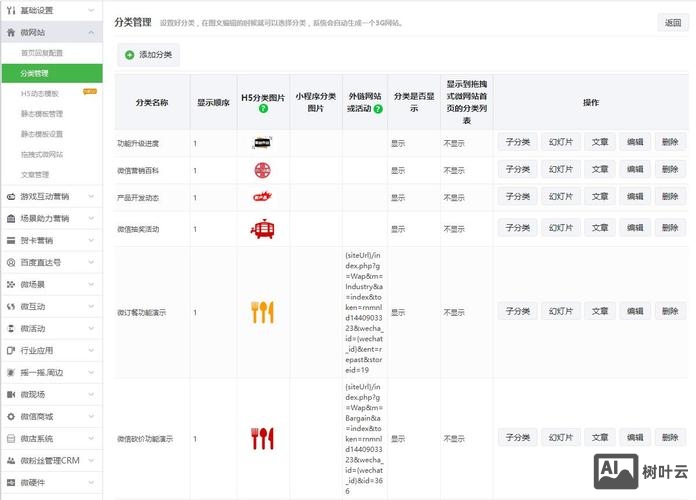Click 文章 for 微信抽奖活动
The height and width of the screenshot is (500, 696).
click(x=600, y=228)
